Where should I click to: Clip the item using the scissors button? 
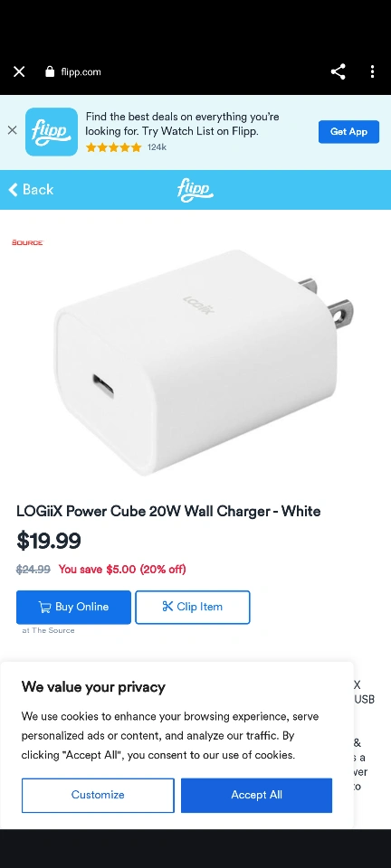193,608
